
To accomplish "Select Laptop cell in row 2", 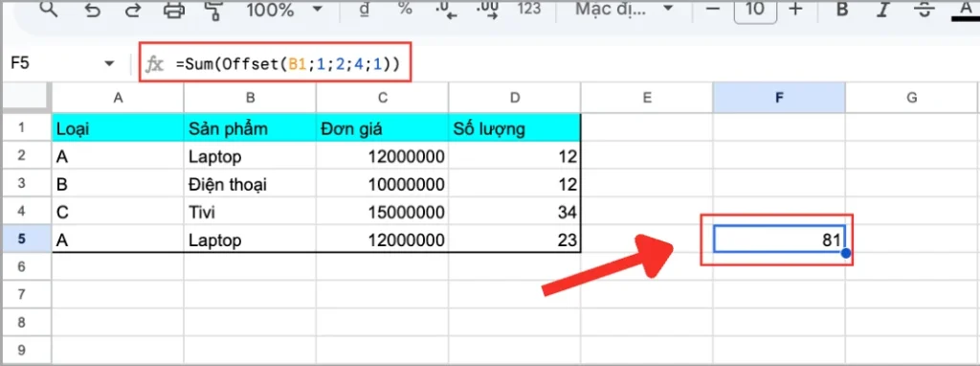I will pyautogui.click(x=250, y=156).
